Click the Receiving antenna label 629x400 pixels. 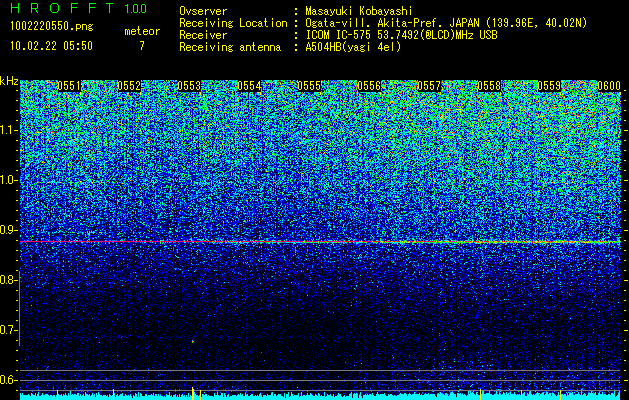230,47
